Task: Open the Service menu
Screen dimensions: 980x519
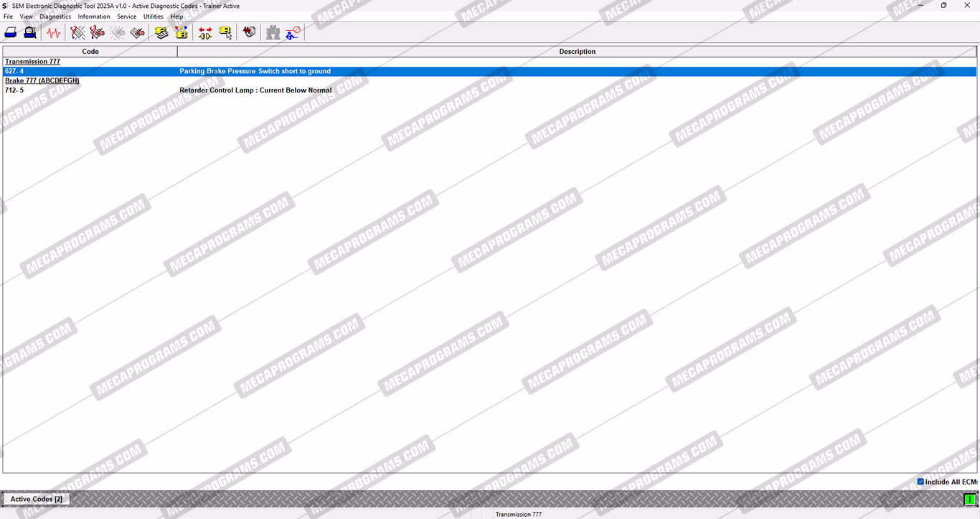Action: tap(127, 17)
